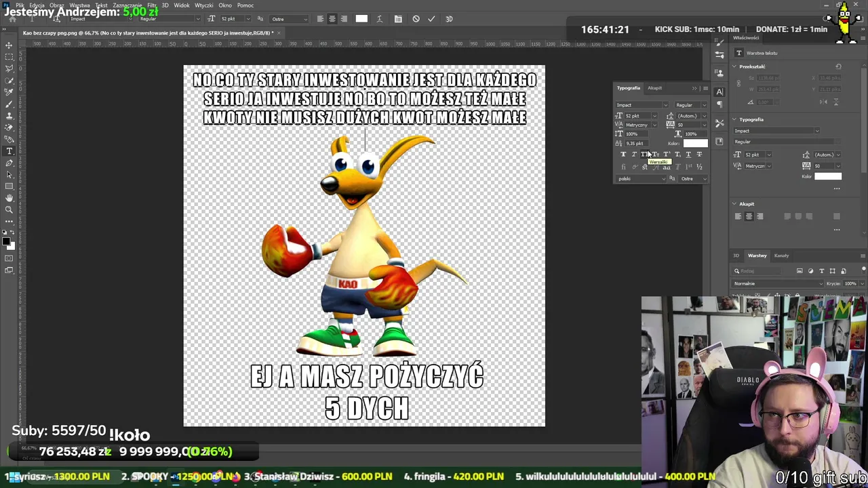Pick text color swatch in options bar
Screen dimensions: 868x488
(361, 19)
